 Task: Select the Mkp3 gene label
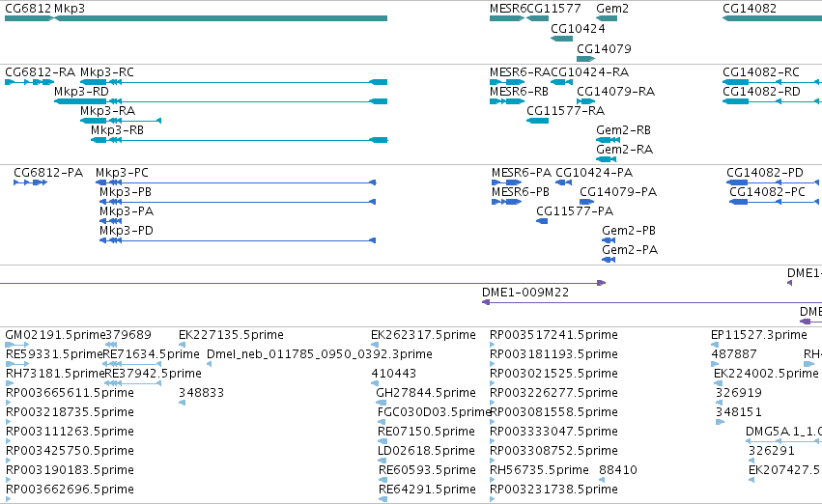click(70, 9)
